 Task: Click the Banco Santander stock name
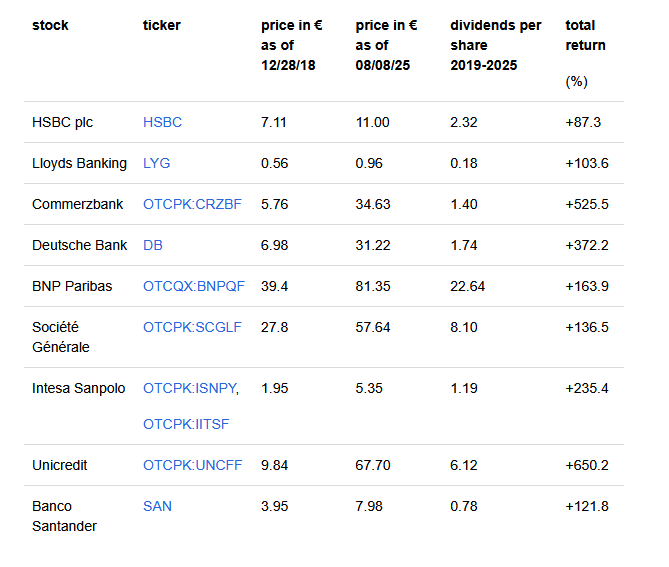pyautogui.click(x=64, y=516)
